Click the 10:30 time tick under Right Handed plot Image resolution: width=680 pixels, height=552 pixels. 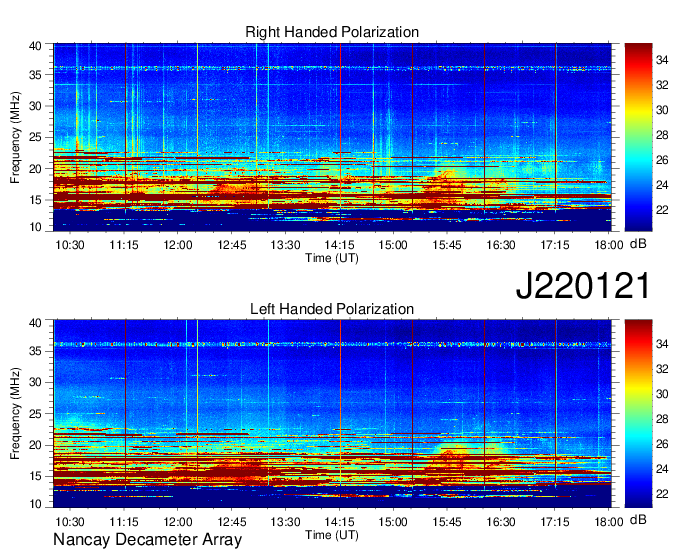pos(70,245)
